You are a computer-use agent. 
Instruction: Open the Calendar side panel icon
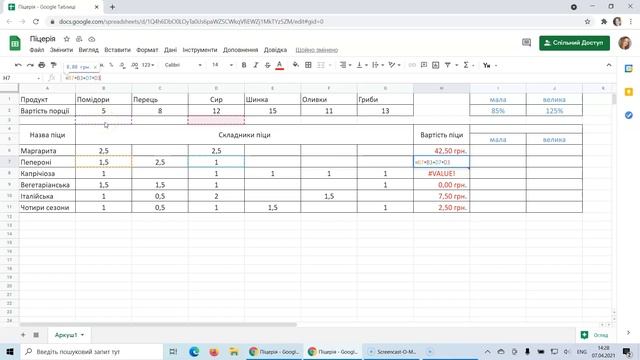coord(629,69)
